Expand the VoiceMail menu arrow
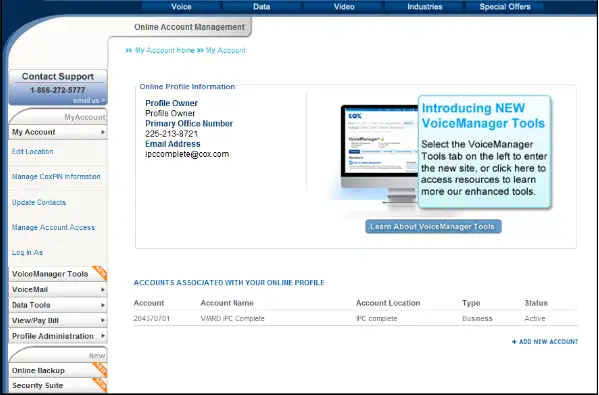599x395 pixels. pos(103,290)
